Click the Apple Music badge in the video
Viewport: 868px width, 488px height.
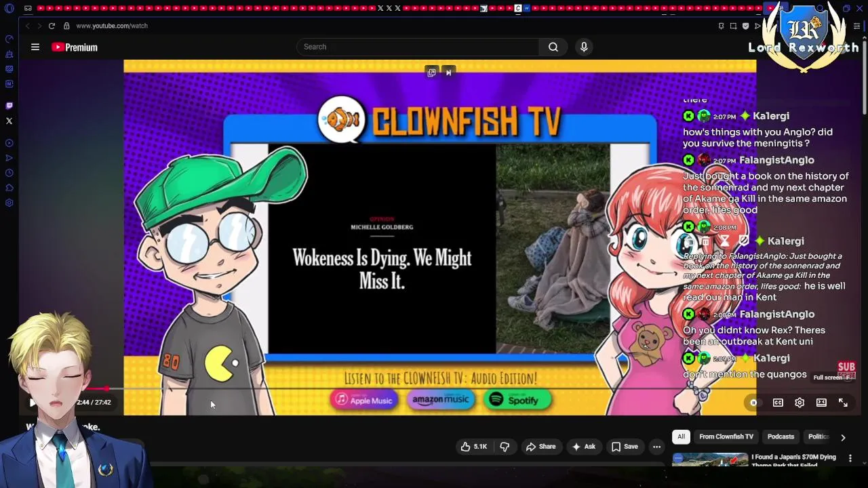[x=364, y=400]
